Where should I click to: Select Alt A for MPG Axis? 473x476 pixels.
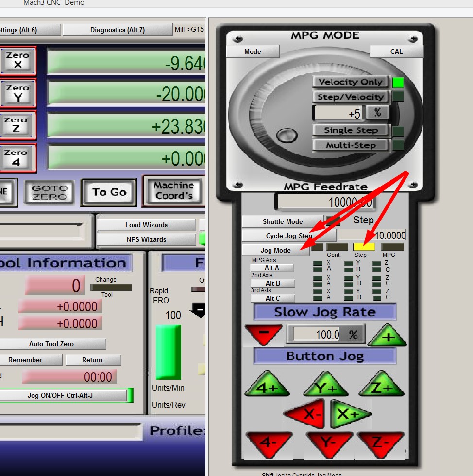(272, 268)
